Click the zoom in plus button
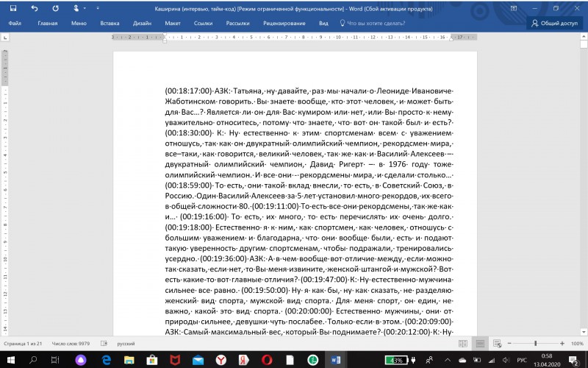 (562, 344)
